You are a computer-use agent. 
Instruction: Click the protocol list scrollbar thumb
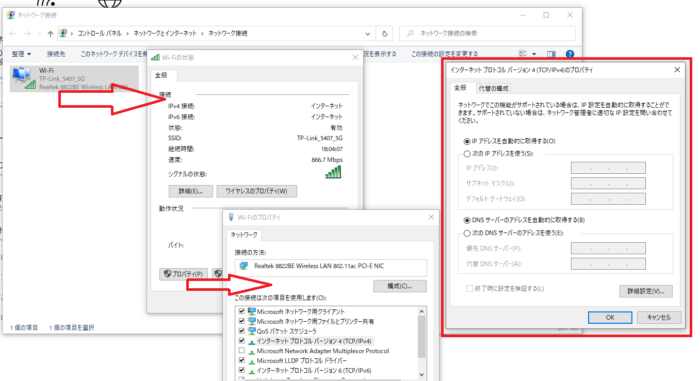tap(421, 336)
